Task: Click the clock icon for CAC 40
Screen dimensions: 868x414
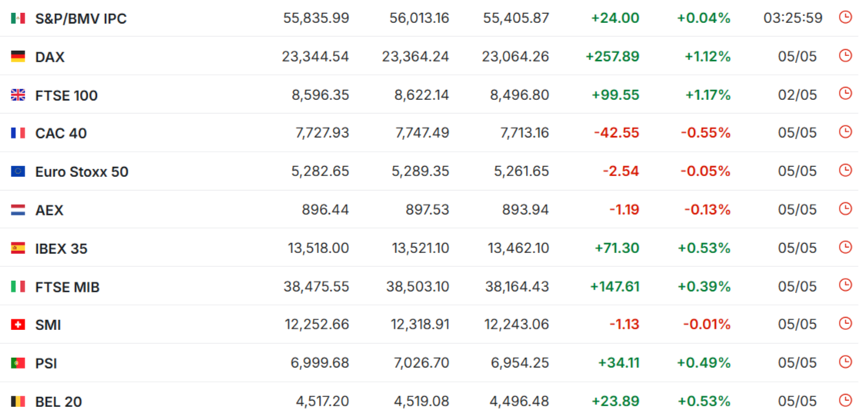Action: pyautogui.click(x=845, y=132)
